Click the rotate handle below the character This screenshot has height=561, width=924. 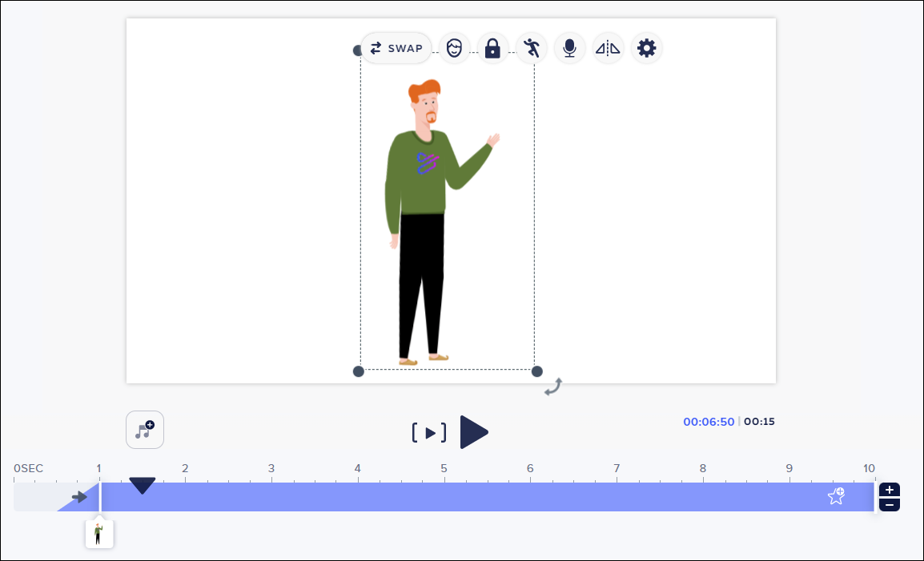pos(552,387)
